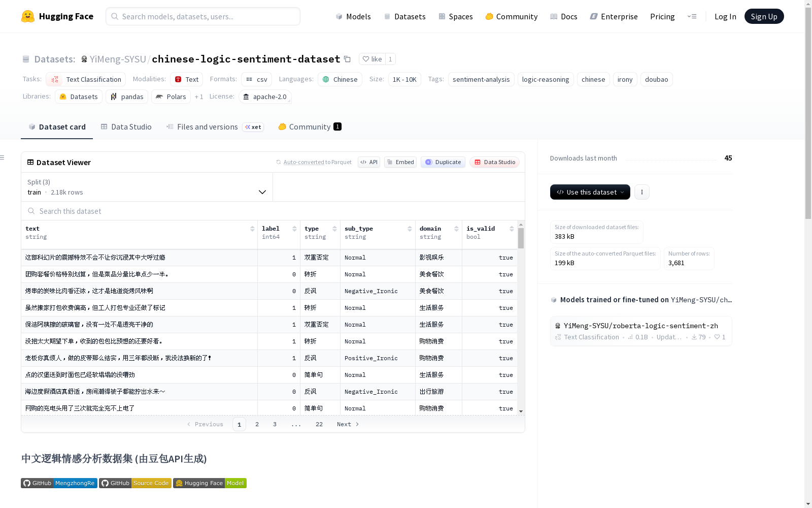Viewport: 812px width, 508px height.
Task: Select the pandas library tag
Action: [127, 97]
